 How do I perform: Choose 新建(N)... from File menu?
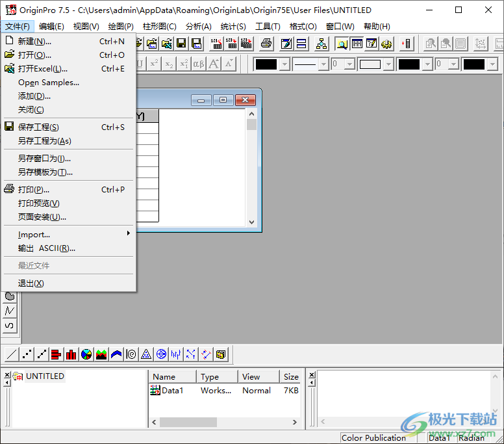(x=69, y=41)
